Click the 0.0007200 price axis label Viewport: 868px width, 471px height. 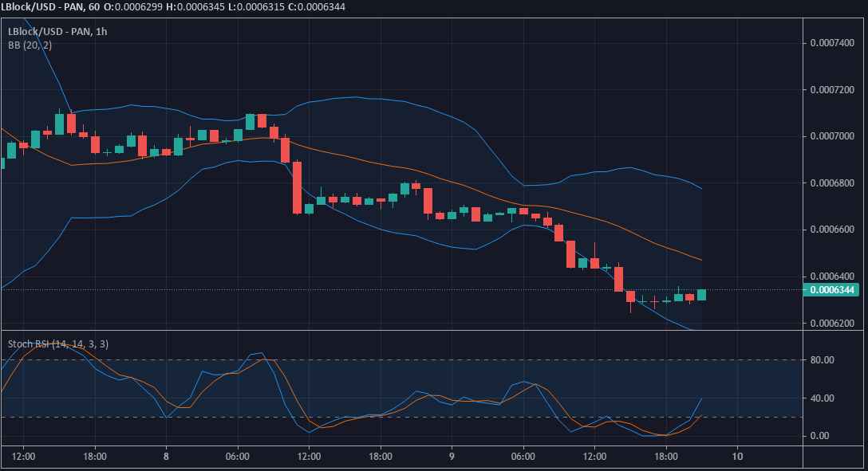point(832,89)
